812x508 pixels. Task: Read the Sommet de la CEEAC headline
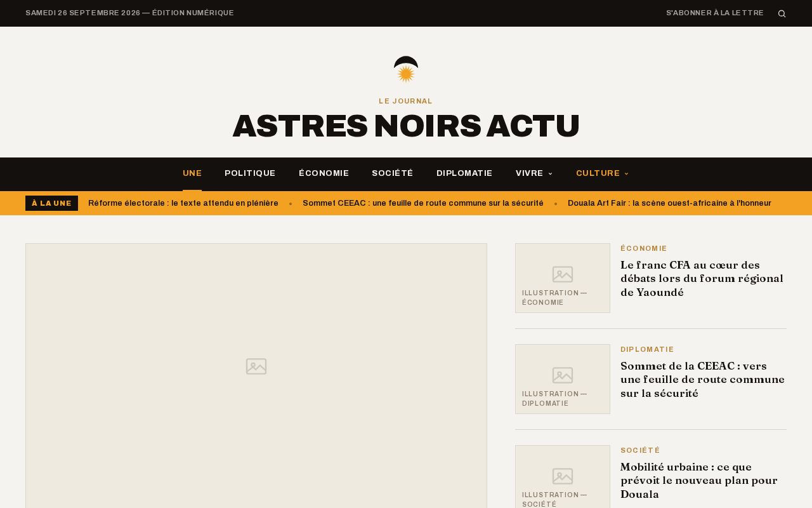pos(703,380)
